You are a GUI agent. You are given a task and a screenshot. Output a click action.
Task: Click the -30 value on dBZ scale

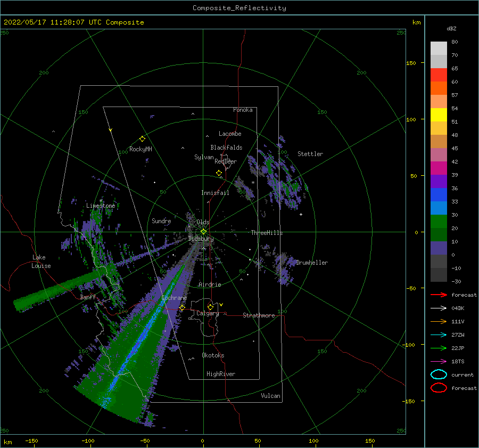point(456,281)
